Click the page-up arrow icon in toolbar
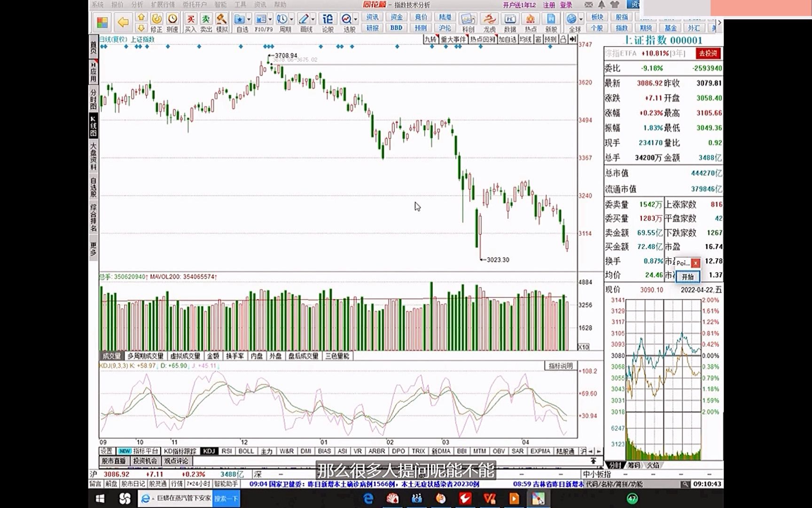812x508 pixels. pos(141,17)
